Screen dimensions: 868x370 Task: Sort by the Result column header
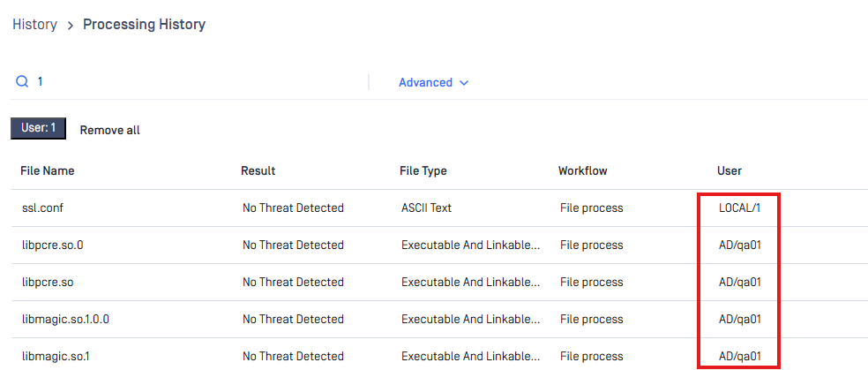258,170
